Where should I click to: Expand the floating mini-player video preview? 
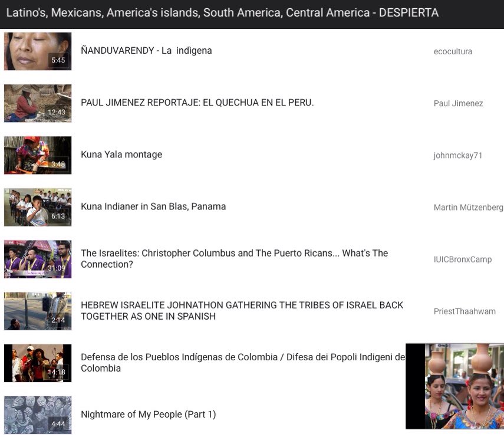(x=454, y=386)
